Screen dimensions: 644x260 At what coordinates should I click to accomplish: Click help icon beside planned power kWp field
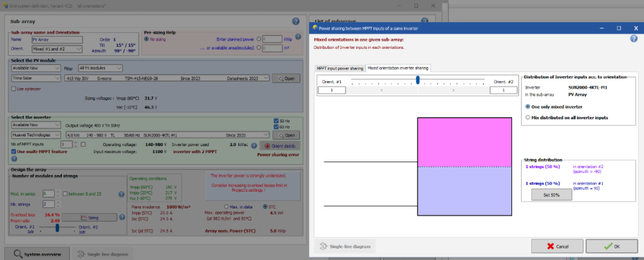(x=298, y=37)
